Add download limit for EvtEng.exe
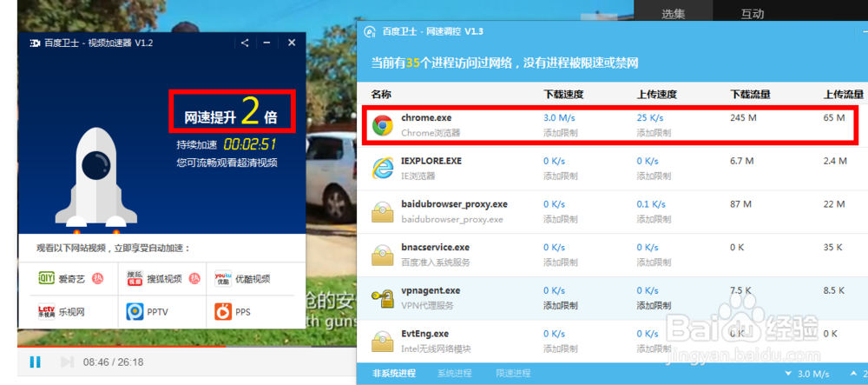Viewport: 868px width, 385px height. pyautogui.click(x=560, y=349)
